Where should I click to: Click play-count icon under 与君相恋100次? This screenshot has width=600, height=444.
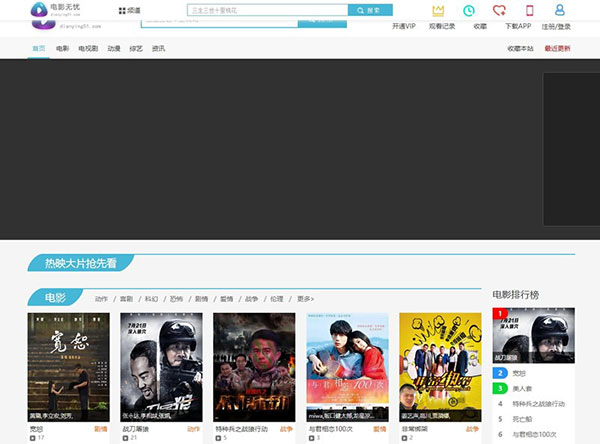pos(311,438)
